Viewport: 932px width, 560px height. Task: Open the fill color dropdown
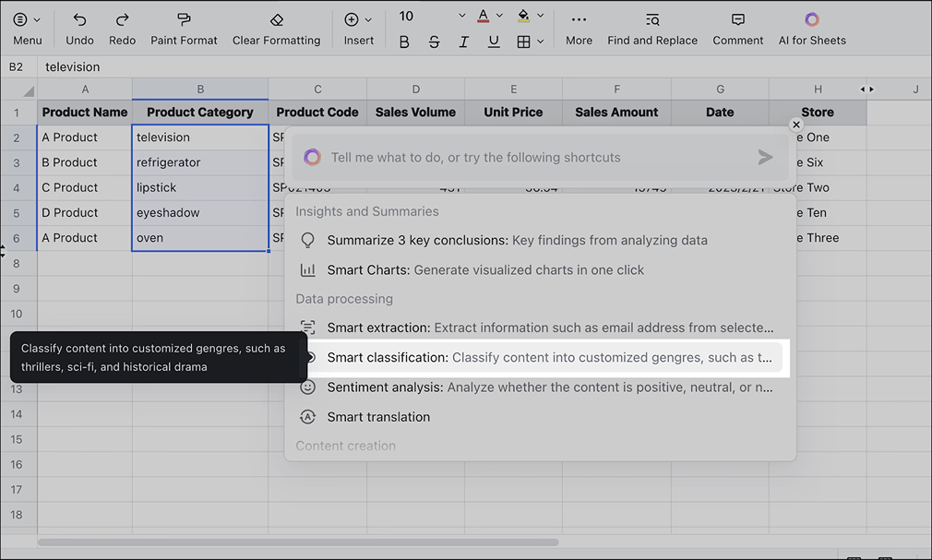click(541, 16)
